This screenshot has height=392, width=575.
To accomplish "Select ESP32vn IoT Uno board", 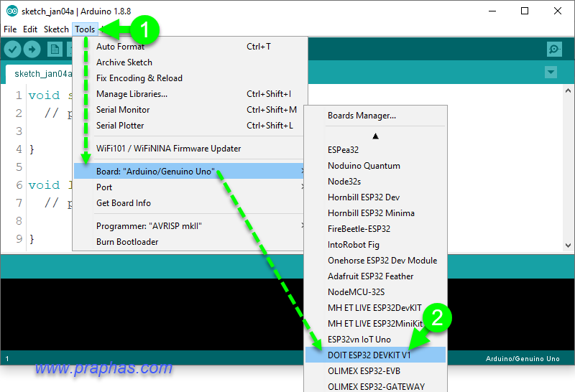I will [x=375, y=340].
